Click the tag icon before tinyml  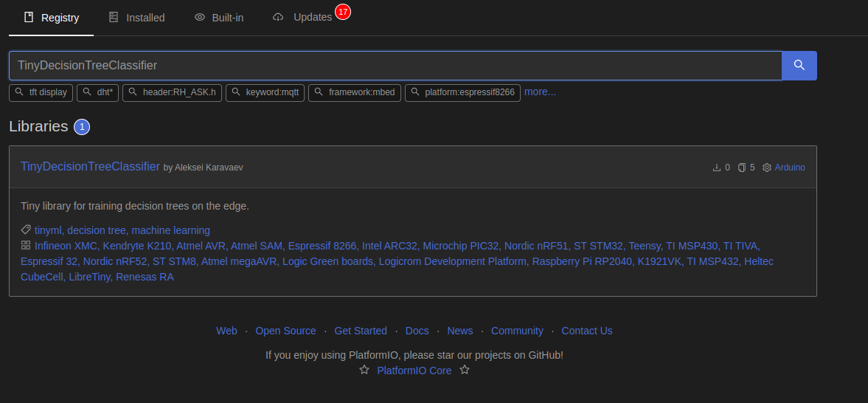26,230
